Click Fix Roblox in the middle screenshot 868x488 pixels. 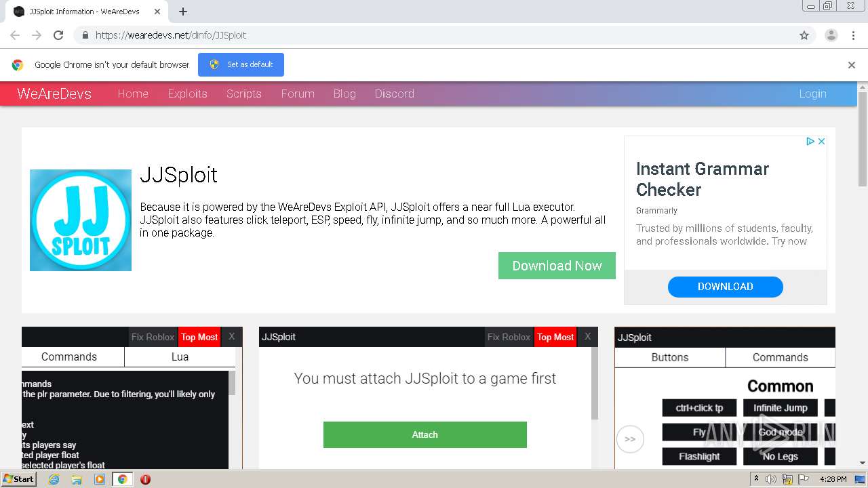pyautogui.click(x=509, y=337)
